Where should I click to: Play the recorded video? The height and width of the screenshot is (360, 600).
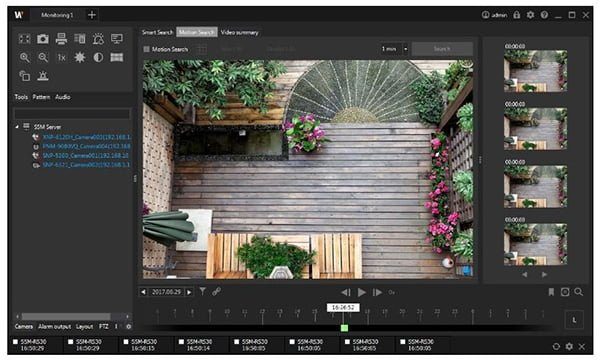362,292
